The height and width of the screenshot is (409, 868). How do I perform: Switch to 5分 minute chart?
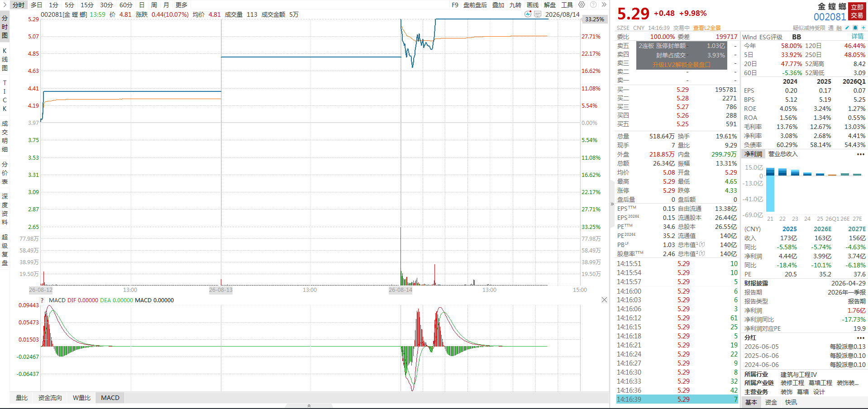69,5
